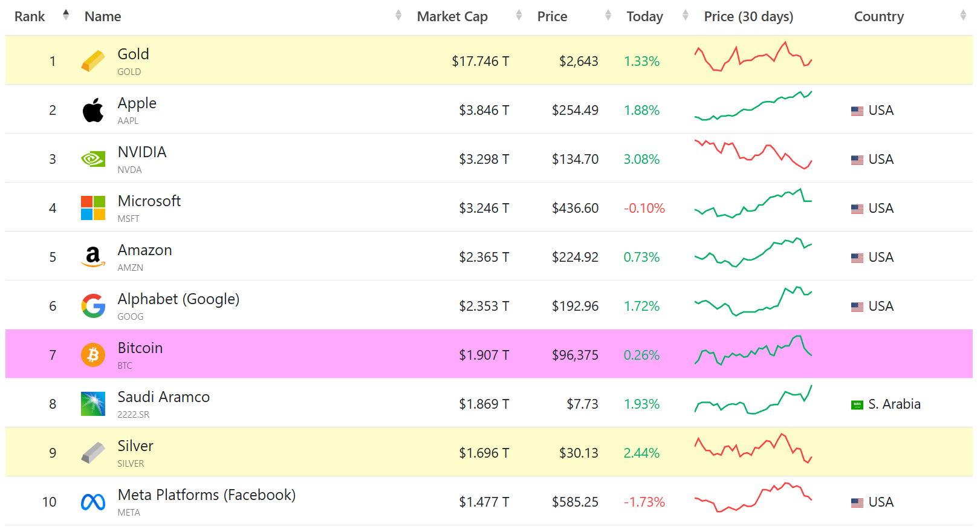Click the Saudi Aramco logo icon
This screenshot has height=529, width=980.
(93, 404)
